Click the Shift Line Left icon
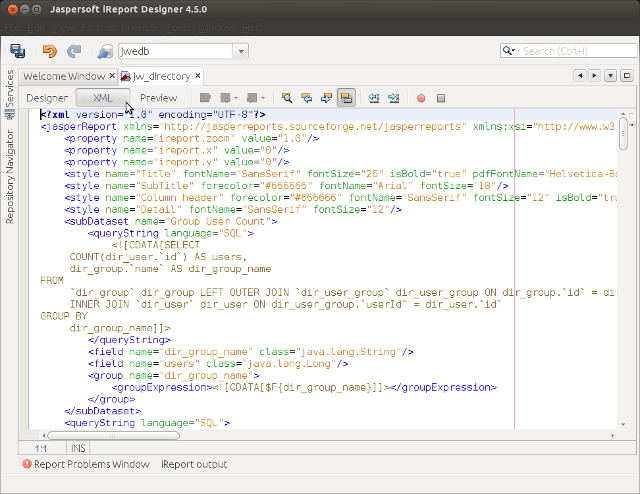640x494 pixels. point(374,98)
